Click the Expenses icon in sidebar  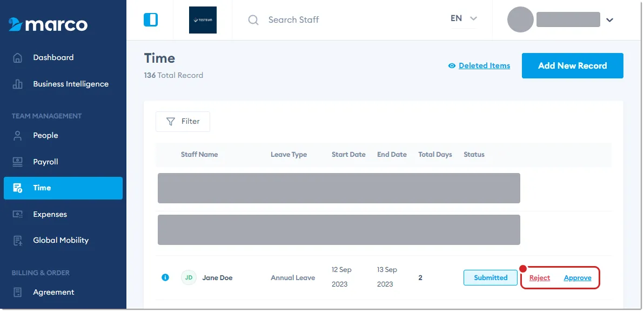17,214
